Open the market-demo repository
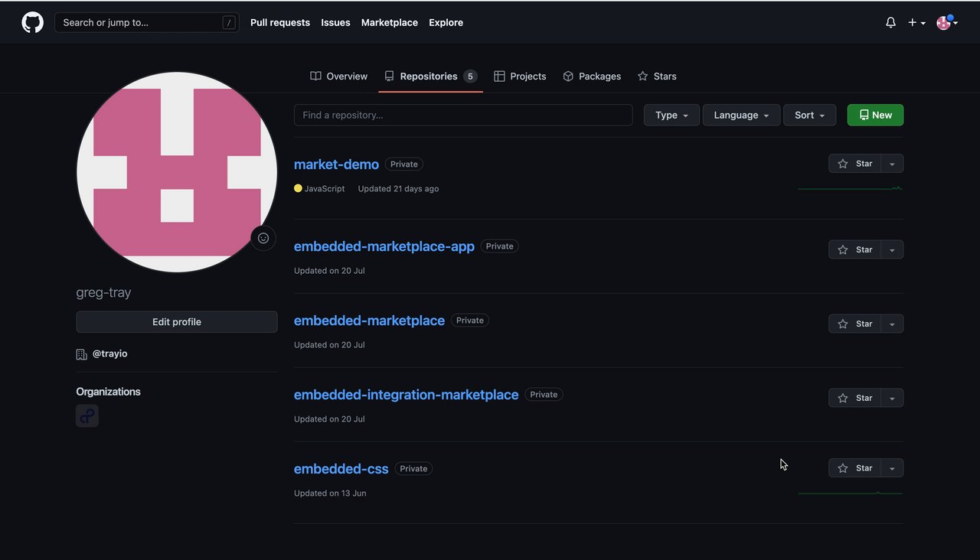This screenshot has height=560, width=980. (336, 164)
